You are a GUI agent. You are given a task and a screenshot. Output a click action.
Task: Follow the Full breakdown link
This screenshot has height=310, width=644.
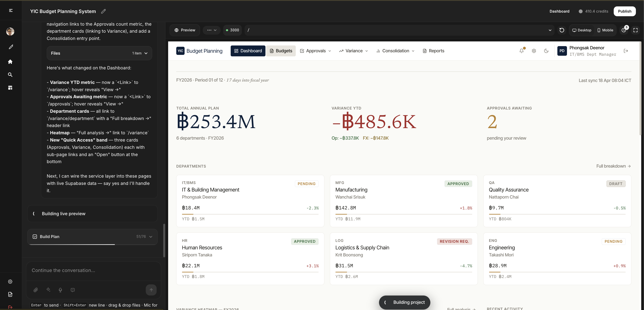(x=613, y=166)
